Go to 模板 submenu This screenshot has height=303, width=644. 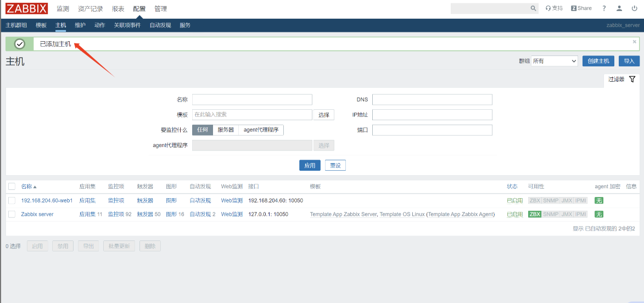tap(41, 25)
